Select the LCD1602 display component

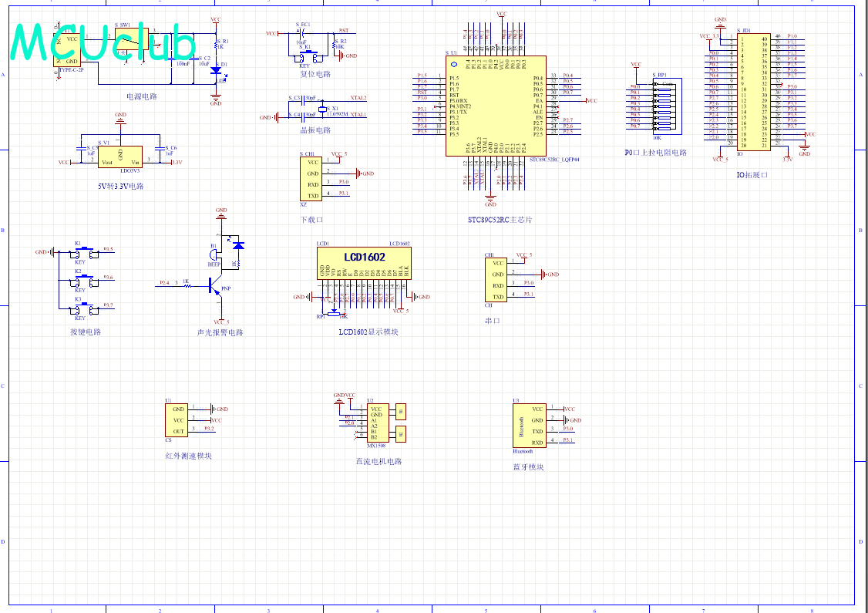(x=364, y=263)
